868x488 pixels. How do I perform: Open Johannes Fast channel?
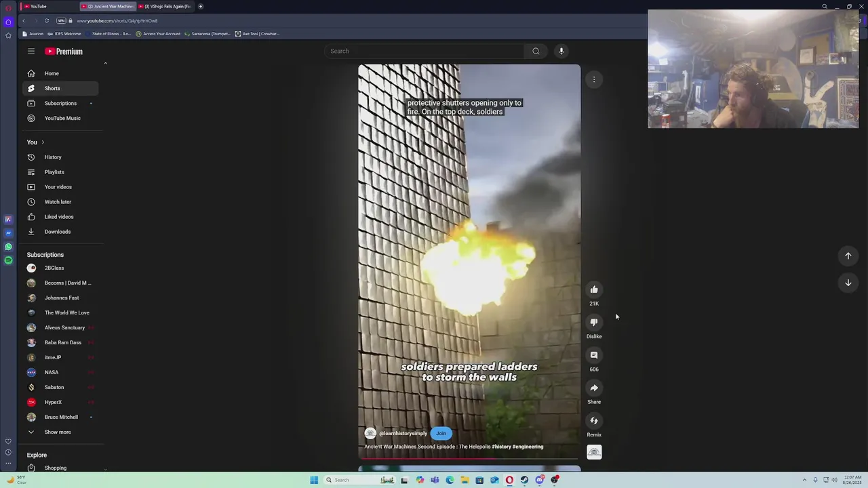point(60,298)
